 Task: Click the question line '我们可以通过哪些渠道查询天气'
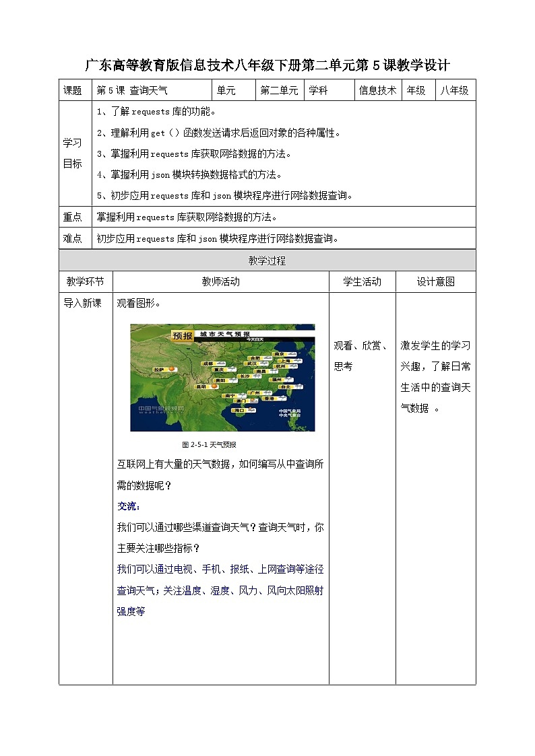click(220, 528)
